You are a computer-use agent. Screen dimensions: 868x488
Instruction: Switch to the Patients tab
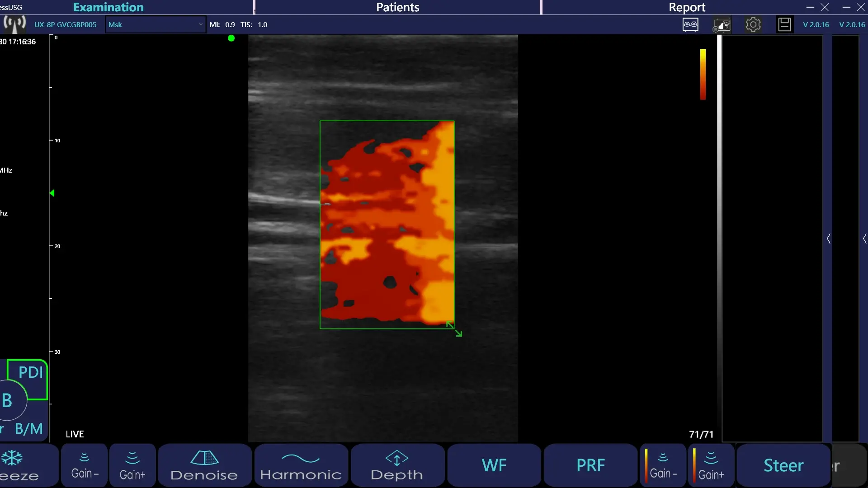(397, 7)
